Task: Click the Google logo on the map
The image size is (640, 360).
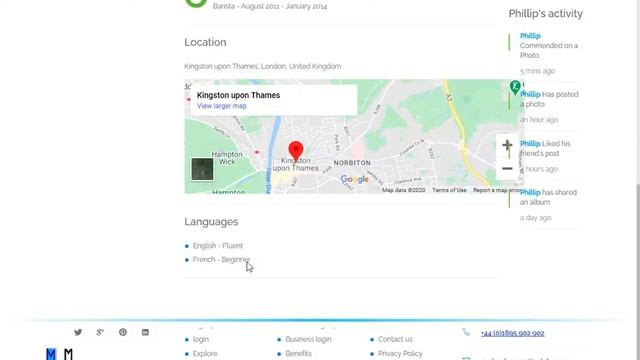Action: pos(354,179)
